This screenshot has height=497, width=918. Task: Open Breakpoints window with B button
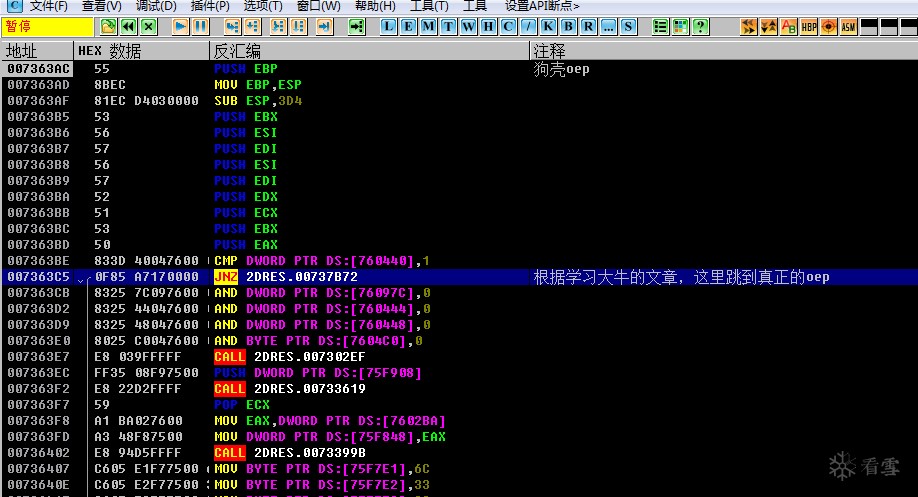[568, 26]
